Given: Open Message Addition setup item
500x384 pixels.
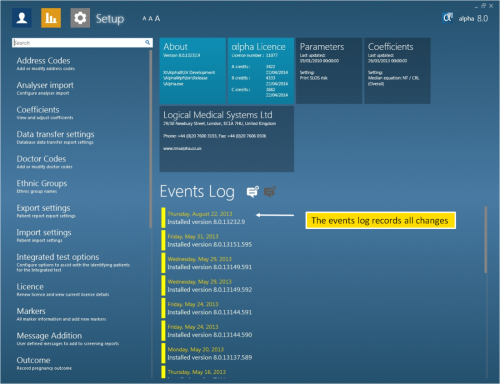Looking at the screenshot, I should pos(68,339).
